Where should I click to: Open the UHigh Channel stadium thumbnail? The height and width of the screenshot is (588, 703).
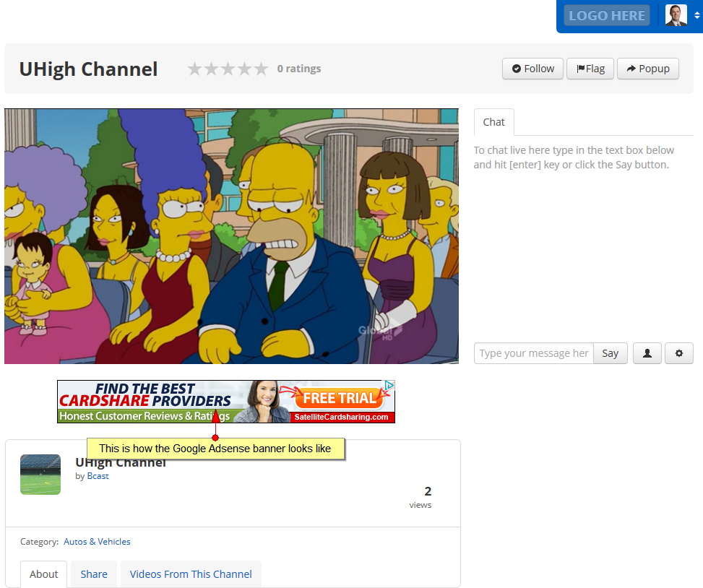pyautogui.click(x=40, y=475)
